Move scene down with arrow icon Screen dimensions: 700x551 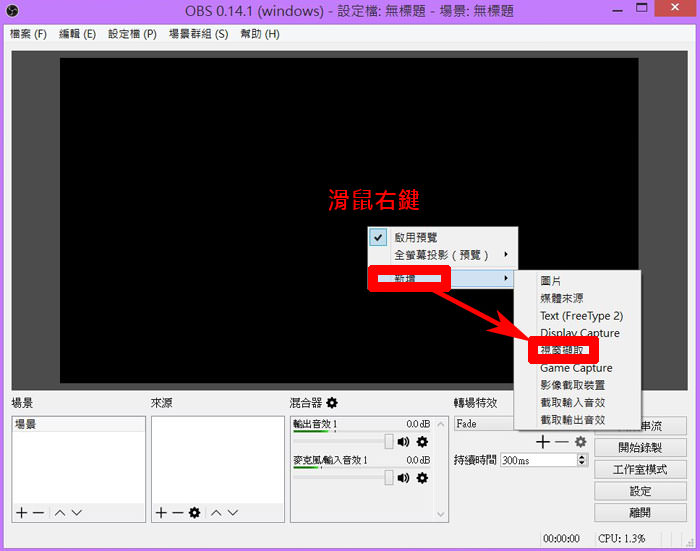click(77, 513)
